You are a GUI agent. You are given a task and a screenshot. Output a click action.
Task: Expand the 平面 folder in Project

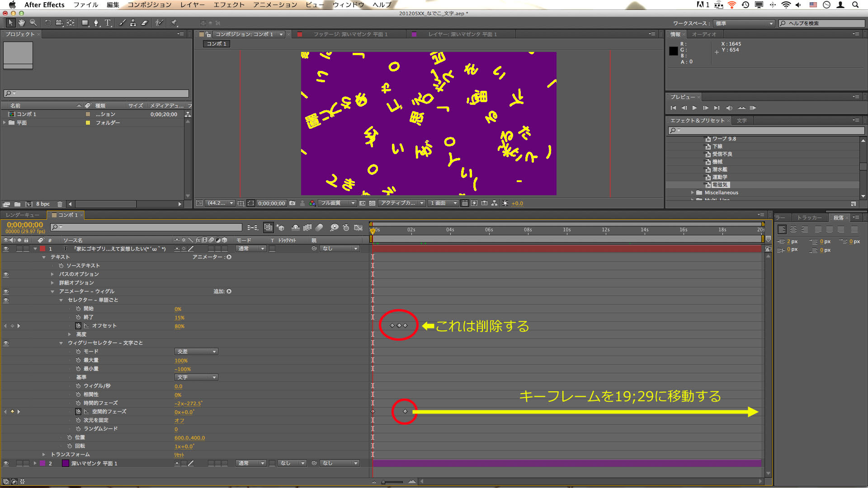5,123
